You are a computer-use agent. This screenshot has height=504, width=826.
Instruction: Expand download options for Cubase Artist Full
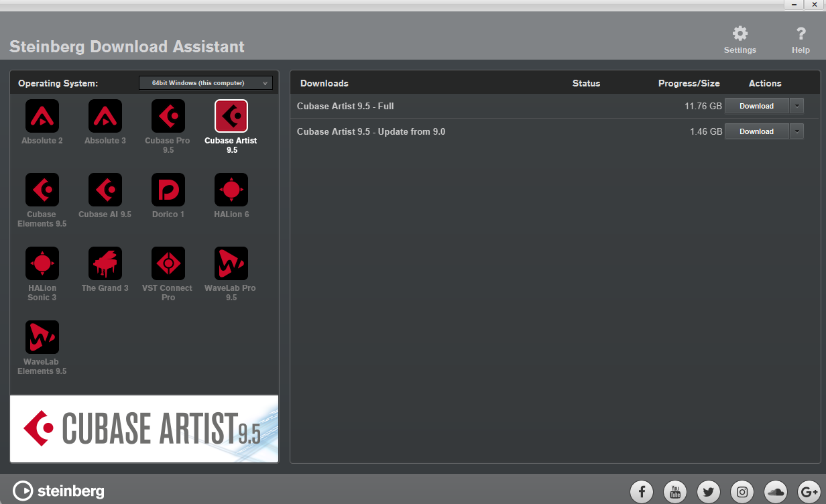[796, 106]
